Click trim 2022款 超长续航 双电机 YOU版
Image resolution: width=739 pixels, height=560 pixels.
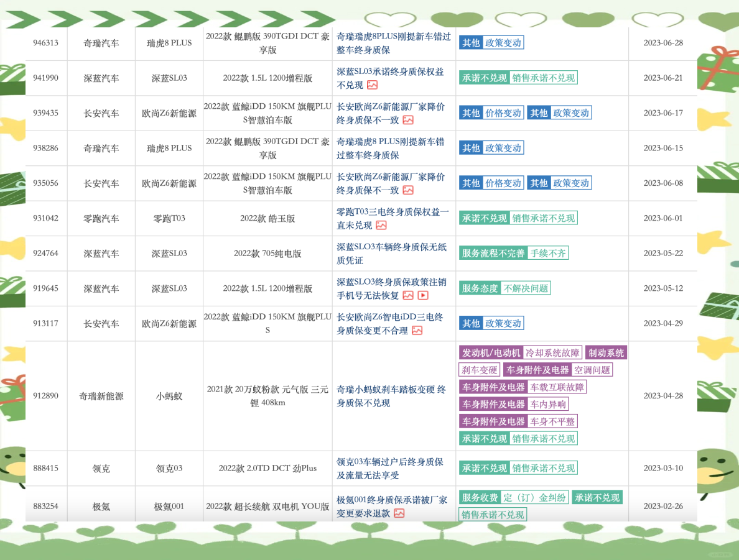tap(267, 507)
